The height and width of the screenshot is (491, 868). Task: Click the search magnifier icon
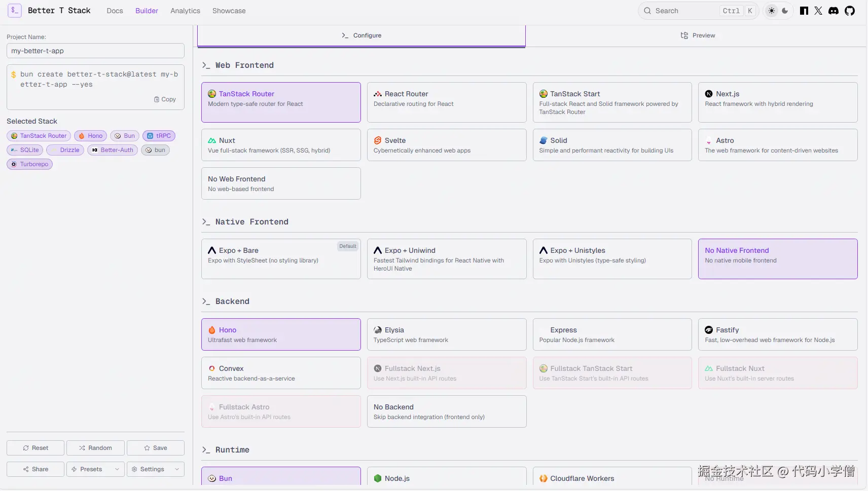(647, 11)
